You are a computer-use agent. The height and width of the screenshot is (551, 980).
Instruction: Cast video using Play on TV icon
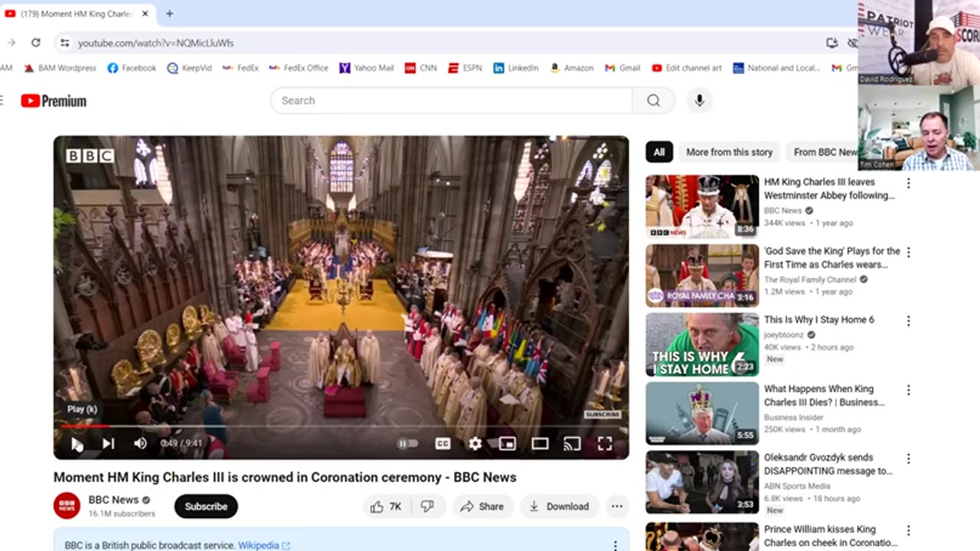pos(572,443)
